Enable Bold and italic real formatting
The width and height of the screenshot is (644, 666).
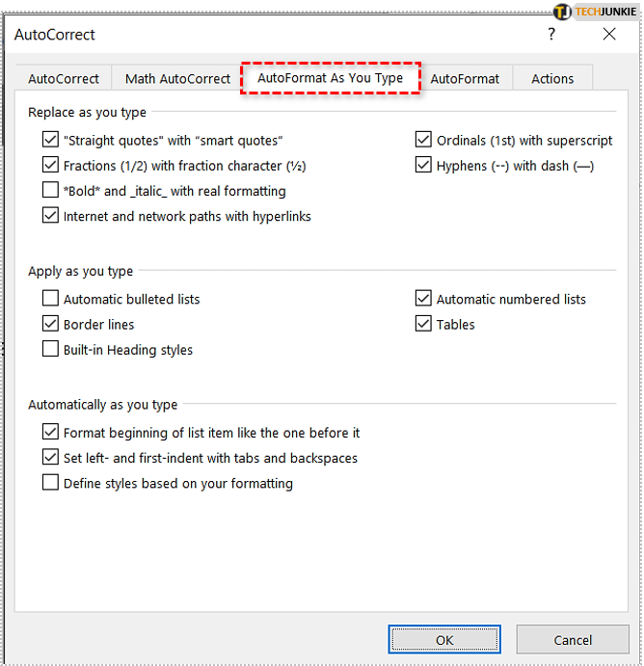pyautogui.click(x=51, y=191)
